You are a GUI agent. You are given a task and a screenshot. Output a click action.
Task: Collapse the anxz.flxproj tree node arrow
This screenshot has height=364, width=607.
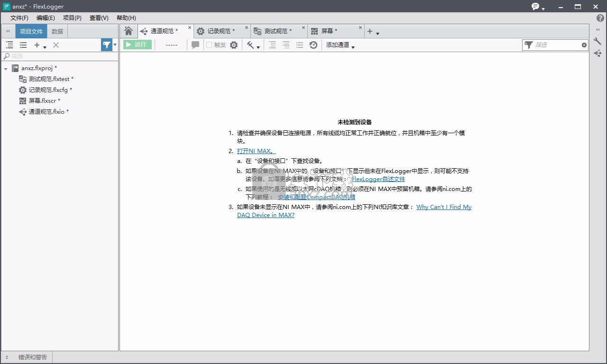click(6, 69)
